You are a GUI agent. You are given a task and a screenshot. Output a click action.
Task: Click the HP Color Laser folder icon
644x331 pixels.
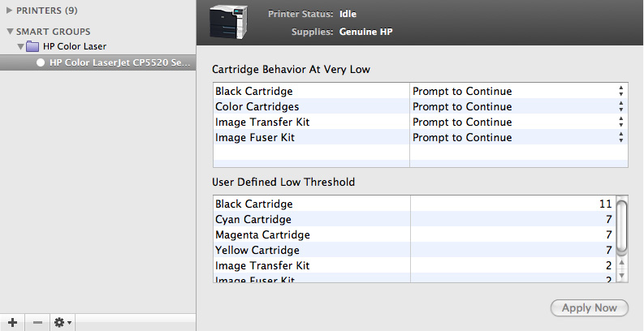[35, 46]
